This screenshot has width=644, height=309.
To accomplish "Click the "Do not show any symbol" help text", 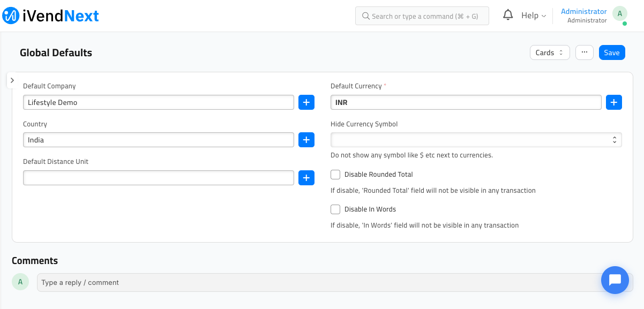I will coord(411,155).
